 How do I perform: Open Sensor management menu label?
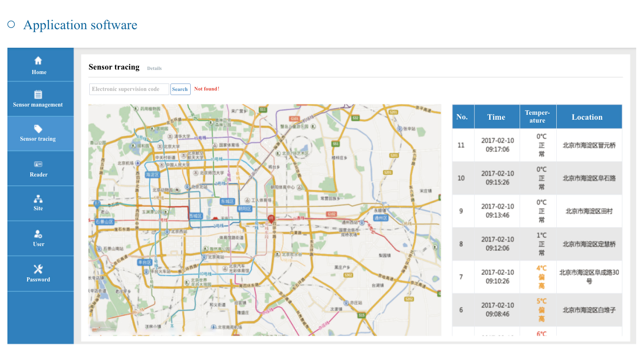point(38,105)
